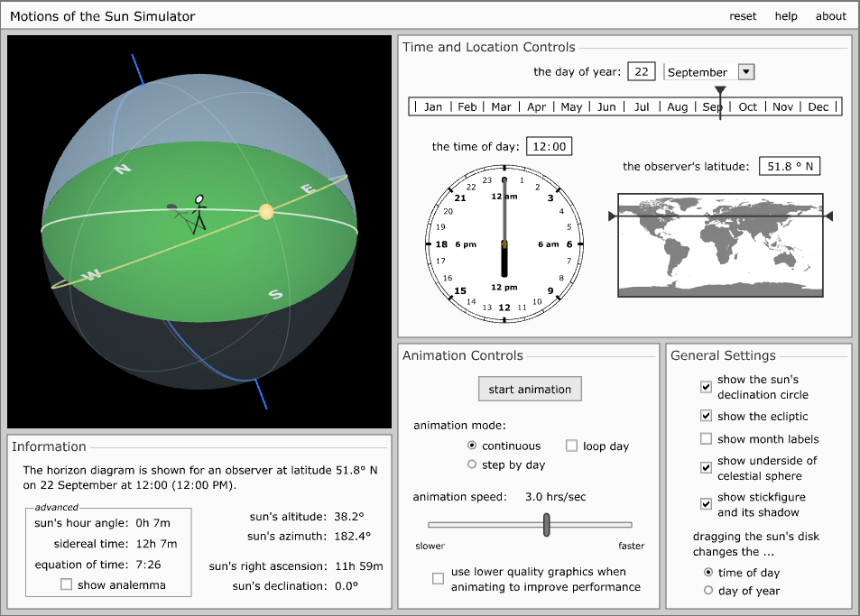This screenshot has width=860, height=616.
Task: Click the left latitude arrow on the world map
Action: (x=612, y=216)
